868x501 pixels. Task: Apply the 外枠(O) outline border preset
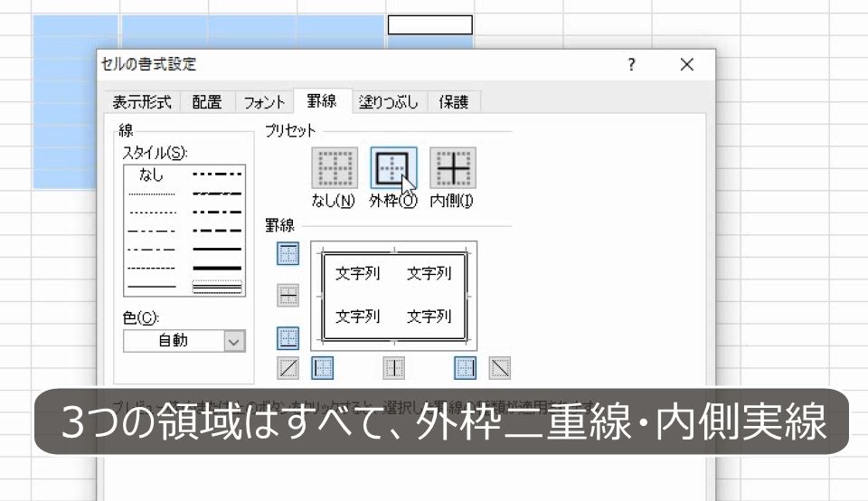393,167
